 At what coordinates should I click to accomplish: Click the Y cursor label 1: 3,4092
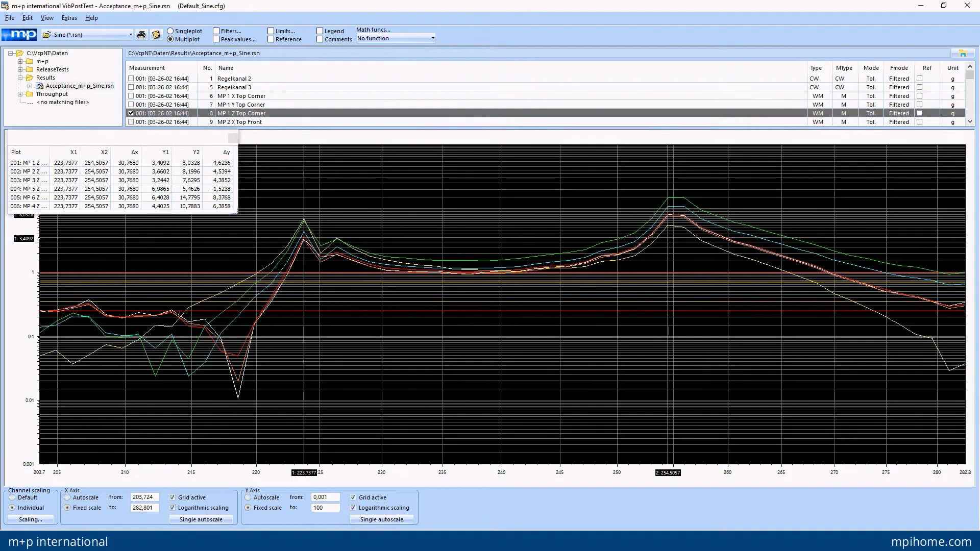[24, 239]
